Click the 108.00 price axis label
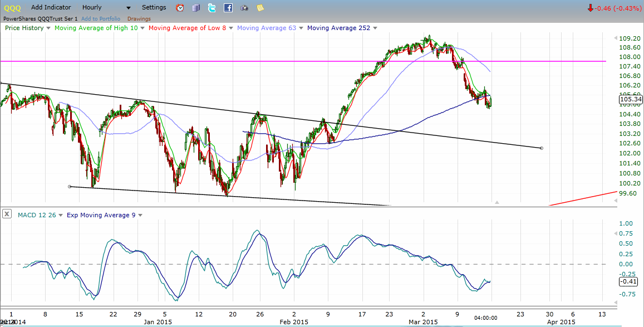Screen dimensions: 644x327 click(630, 57)
